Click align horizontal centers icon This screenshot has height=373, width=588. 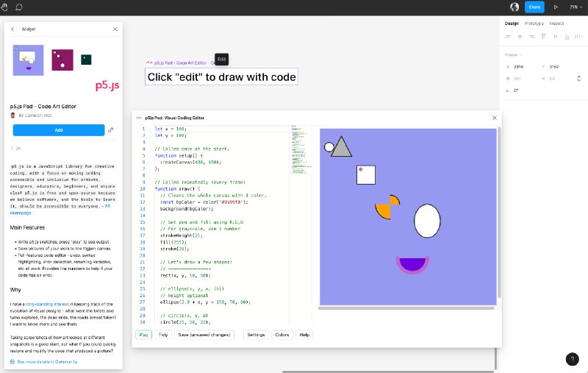(x=520, y=36)
